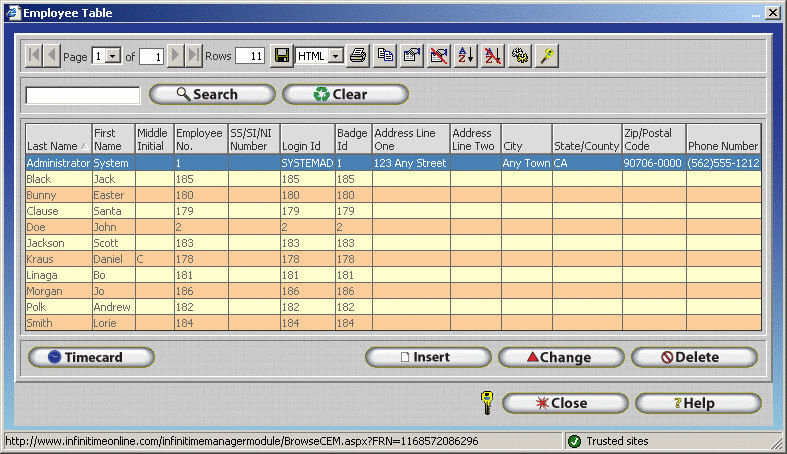
Task: Click the A-Z sort icon
Action: coord(465,56)
